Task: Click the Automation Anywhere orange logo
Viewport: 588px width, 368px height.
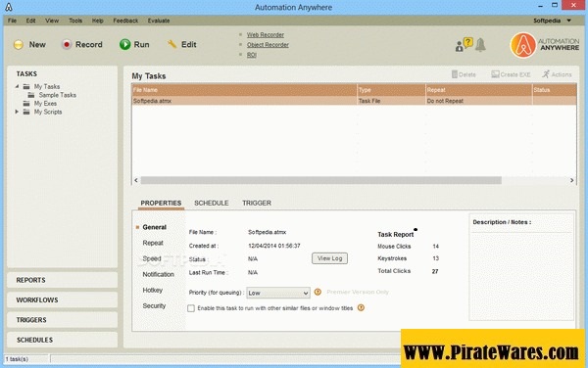Action: pos(522,45)
